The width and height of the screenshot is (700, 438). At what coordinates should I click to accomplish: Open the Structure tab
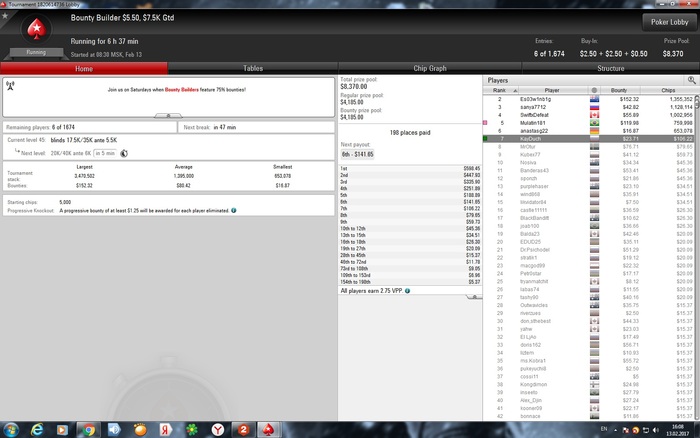coord(610,68)
